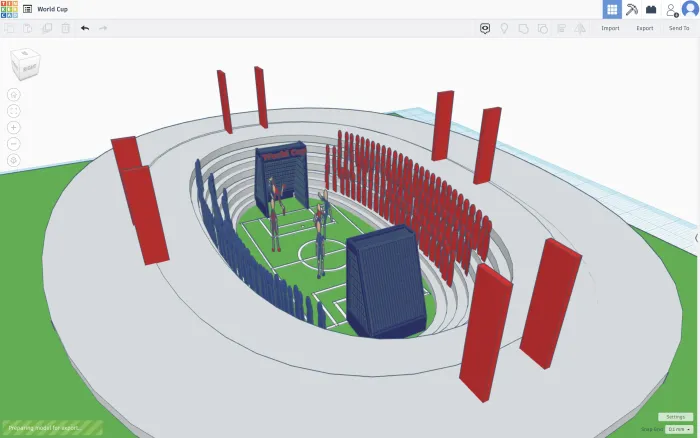Click Fit all in view icon
Image resolution: width=700 pixels, height=438 pixels.
pos(14,110)
